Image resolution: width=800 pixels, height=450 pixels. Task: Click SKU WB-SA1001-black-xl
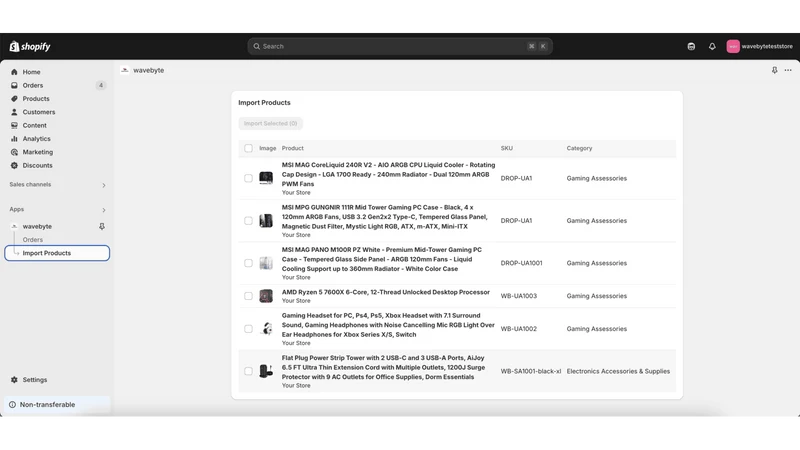(531, 371)
